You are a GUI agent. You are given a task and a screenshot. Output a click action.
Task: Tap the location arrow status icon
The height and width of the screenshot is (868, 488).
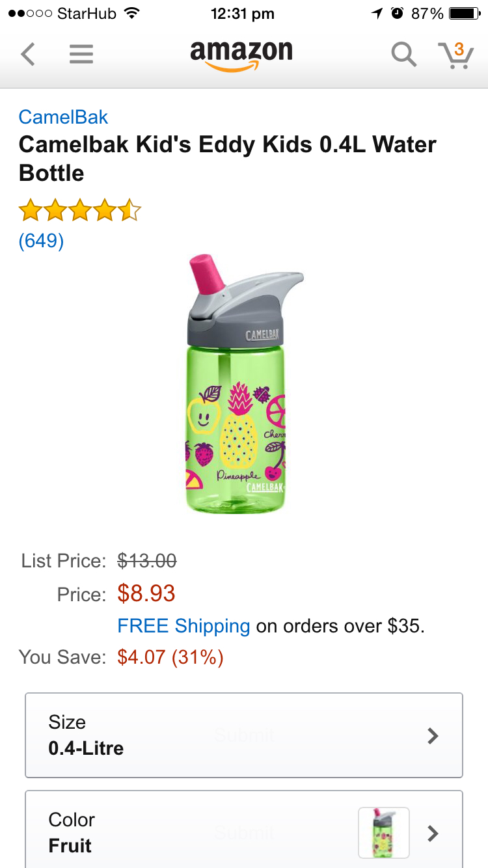(377, 13)
